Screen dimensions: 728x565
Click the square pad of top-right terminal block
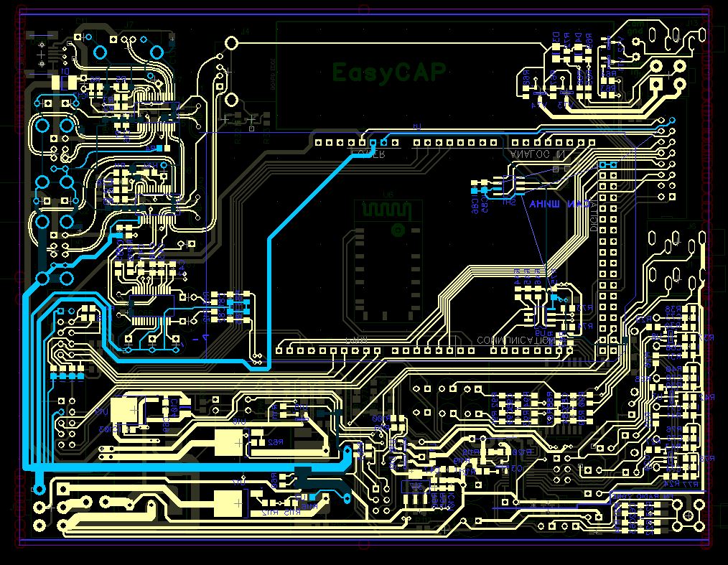[655, 84]
